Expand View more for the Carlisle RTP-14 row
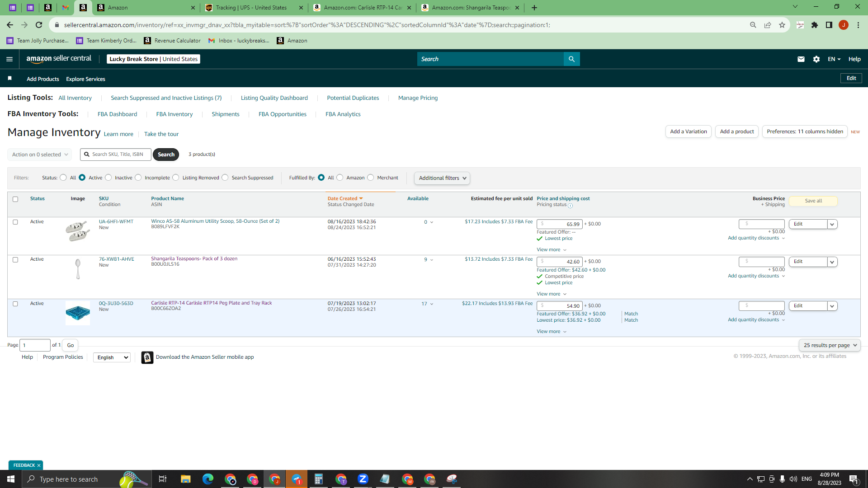Screen dimensions: 868x488 [552, 332]
